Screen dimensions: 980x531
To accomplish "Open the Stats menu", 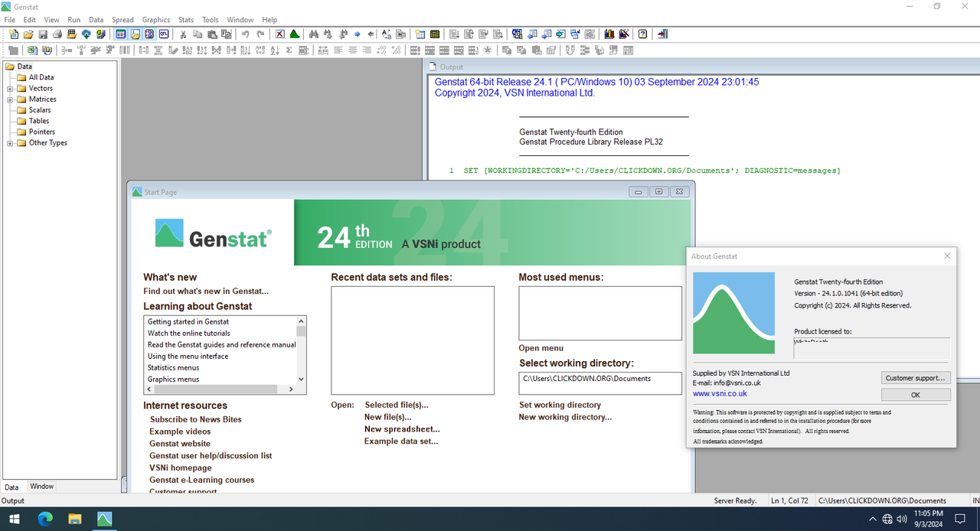I will [x=186, y=19].
